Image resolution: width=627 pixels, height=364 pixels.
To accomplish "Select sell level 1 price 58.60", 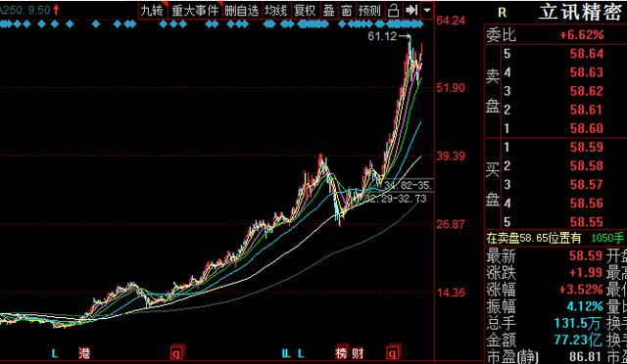I will 587,128.
